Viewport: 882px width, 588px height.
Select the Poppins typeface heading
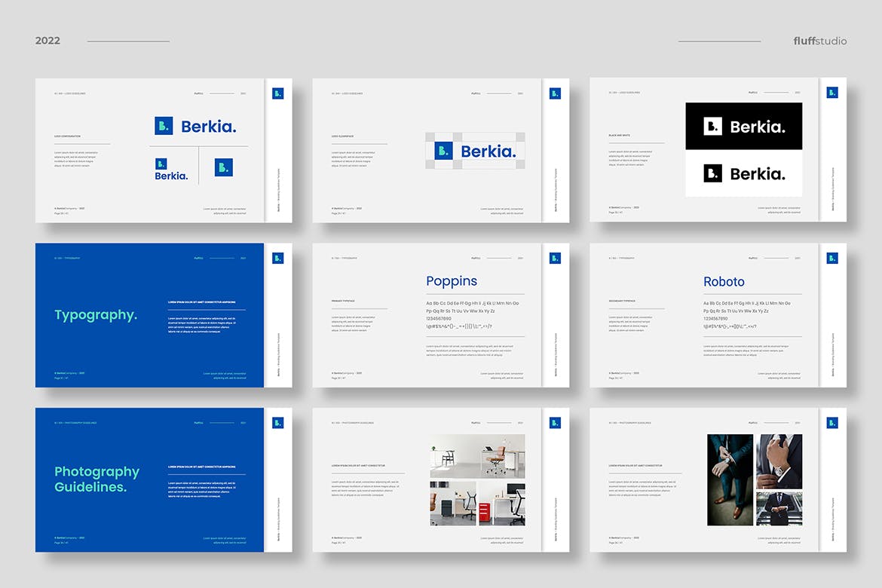click(452, 281)
